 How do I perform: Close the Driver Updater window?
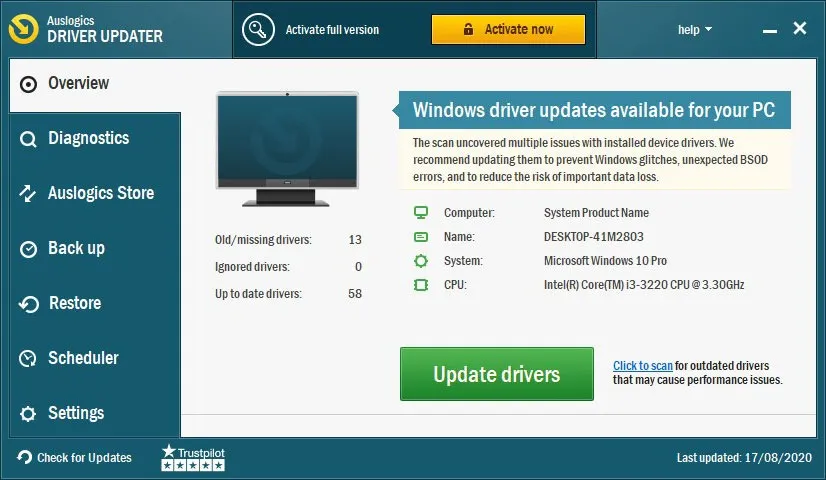pos(800,28)
